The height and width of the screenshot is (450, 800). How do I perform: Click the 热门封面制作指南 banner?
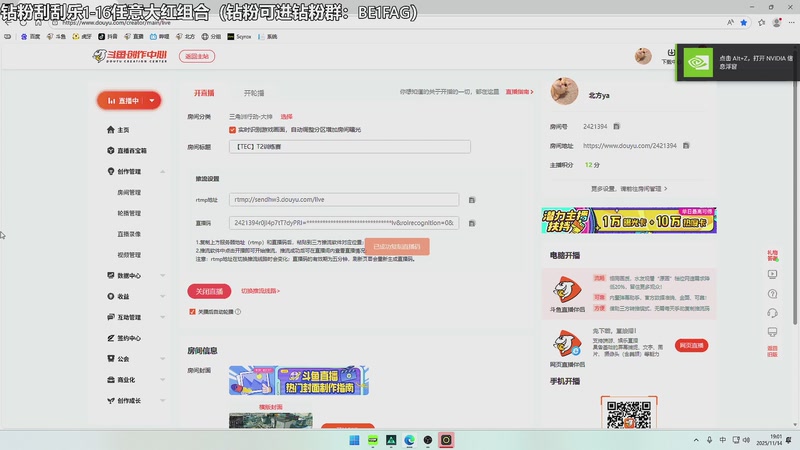pyautogui.click(x=299, y=380)
